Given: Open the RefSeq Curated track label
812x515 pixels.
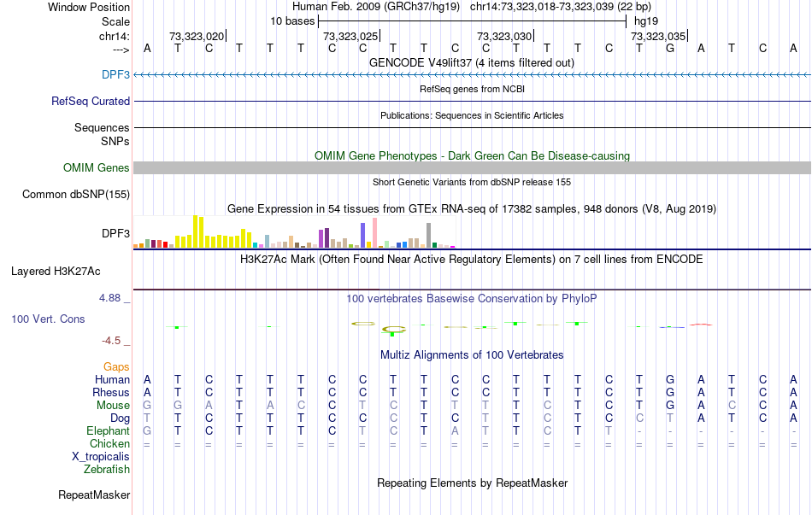Looking at the screenshot, I should coord(90,101).
